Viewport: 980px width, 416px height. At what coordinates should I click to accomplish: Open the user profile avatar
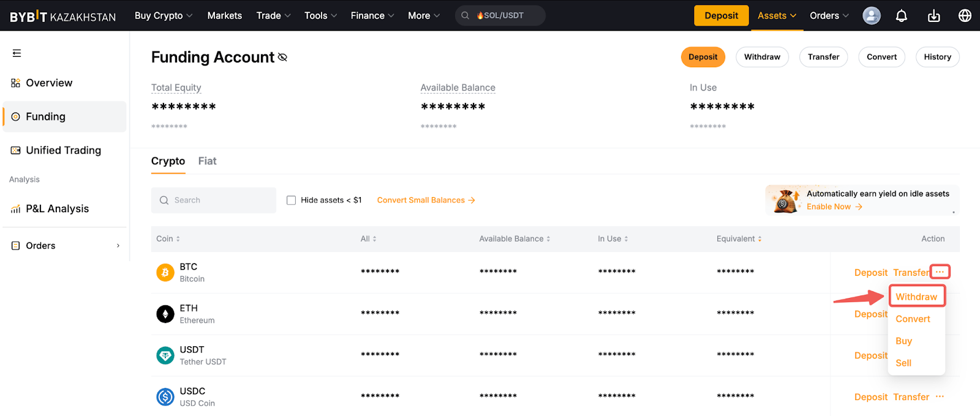(x=871, y=16)
